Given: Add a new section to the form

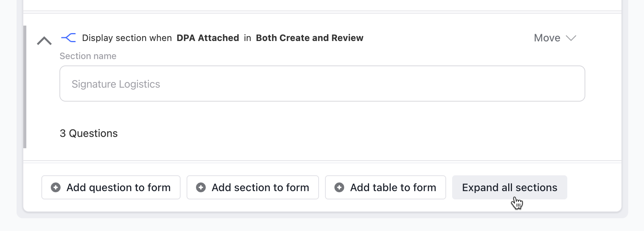Looking at the screenshot, I should tap(253, 187).
